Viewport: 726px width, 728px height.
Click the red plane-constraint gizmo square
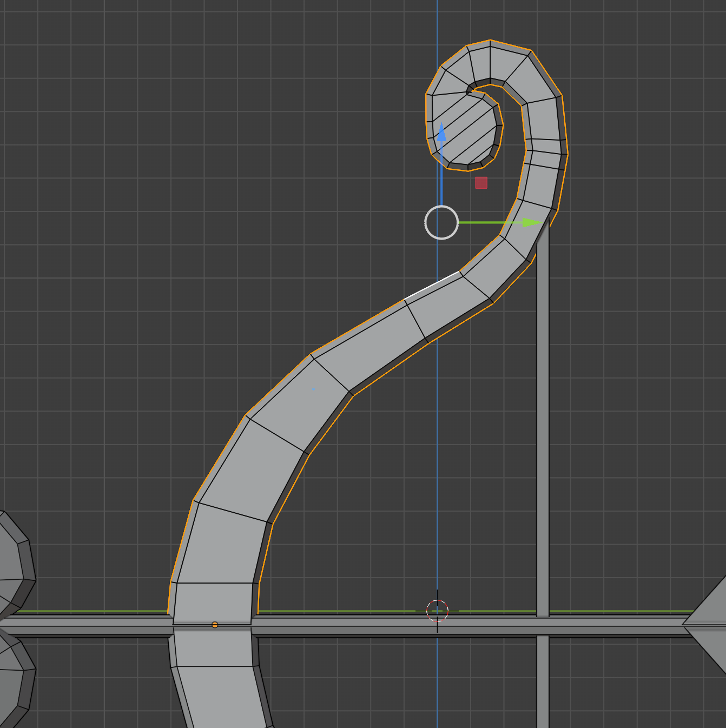click(481, 183)
